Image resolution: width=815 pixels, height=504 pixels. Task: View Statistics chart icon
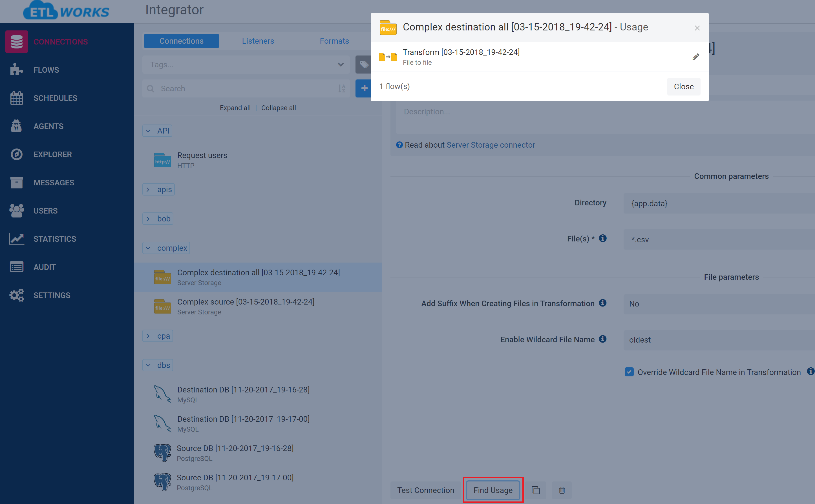(x=16, y=239)
